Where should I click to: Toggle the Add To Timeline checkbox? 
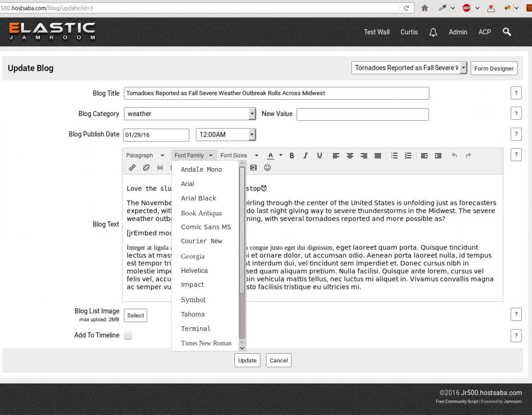(128, 336)
